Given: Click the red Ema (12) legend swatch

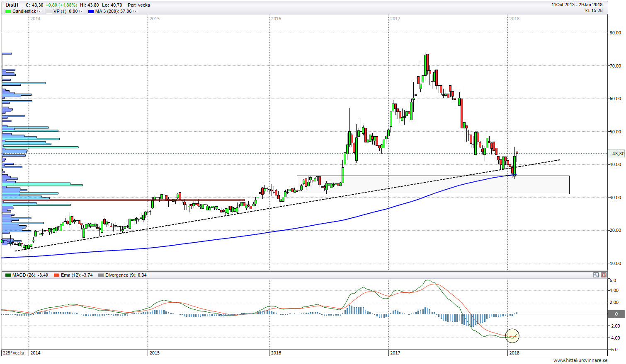Looking at the screenshot, I should [x=56, y=275].
